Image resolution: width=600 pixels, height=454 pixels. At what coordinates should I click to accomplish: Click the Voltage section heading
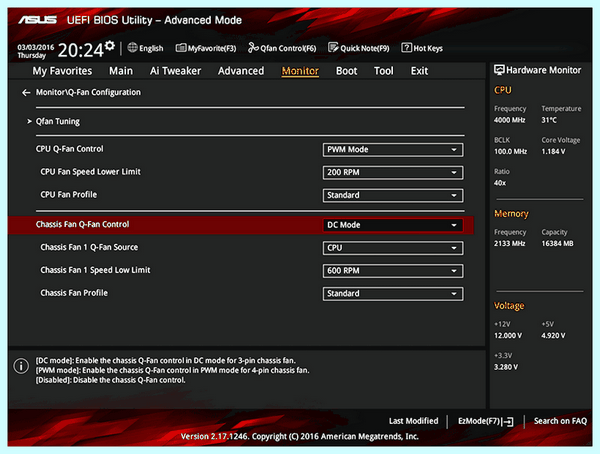point(509,306)
